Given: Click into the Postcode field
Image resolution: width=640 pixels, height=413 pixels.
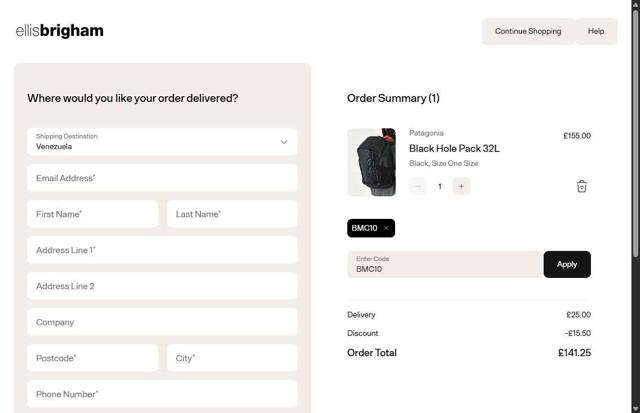Looking at the screenshot, I should pyautogui.click(x=93, y=358).
